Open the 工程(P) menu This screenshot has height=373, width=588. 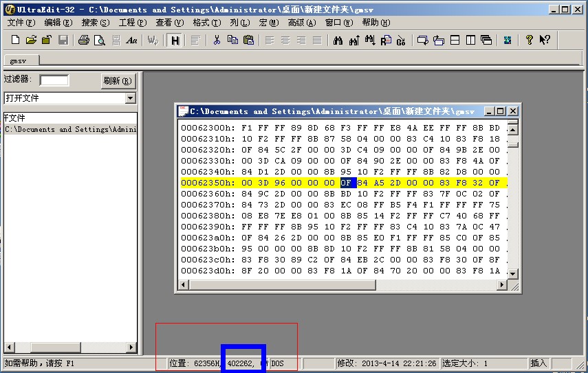[132, 23]
